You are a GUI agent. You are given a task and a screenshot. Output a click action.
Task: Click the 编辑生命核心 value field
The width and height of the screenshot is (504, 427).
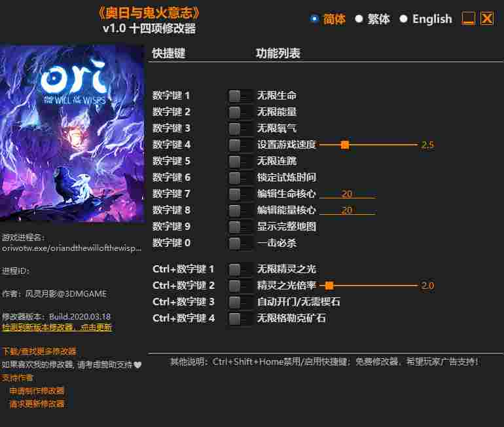click(347, 194)
